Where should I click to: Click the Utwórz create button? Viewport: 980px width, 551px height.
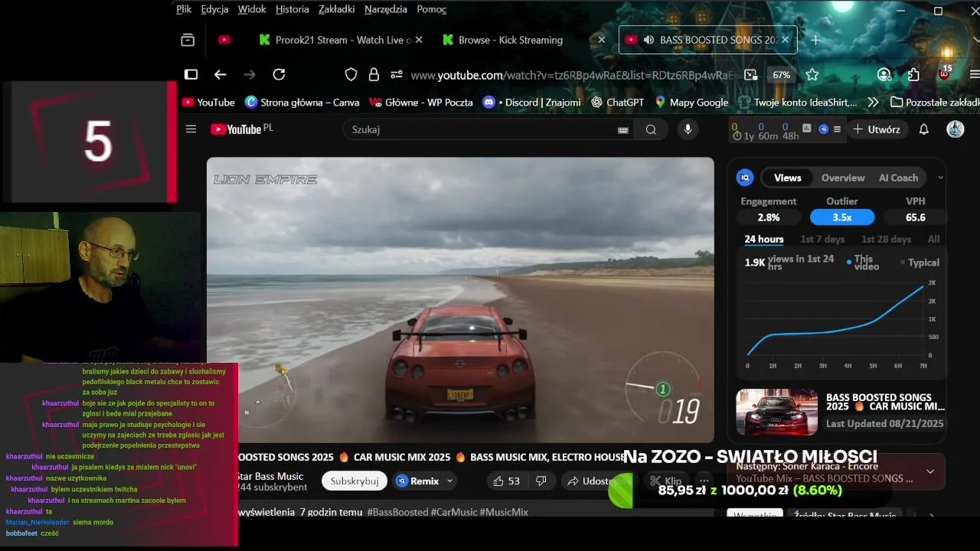tap(877, 129)
